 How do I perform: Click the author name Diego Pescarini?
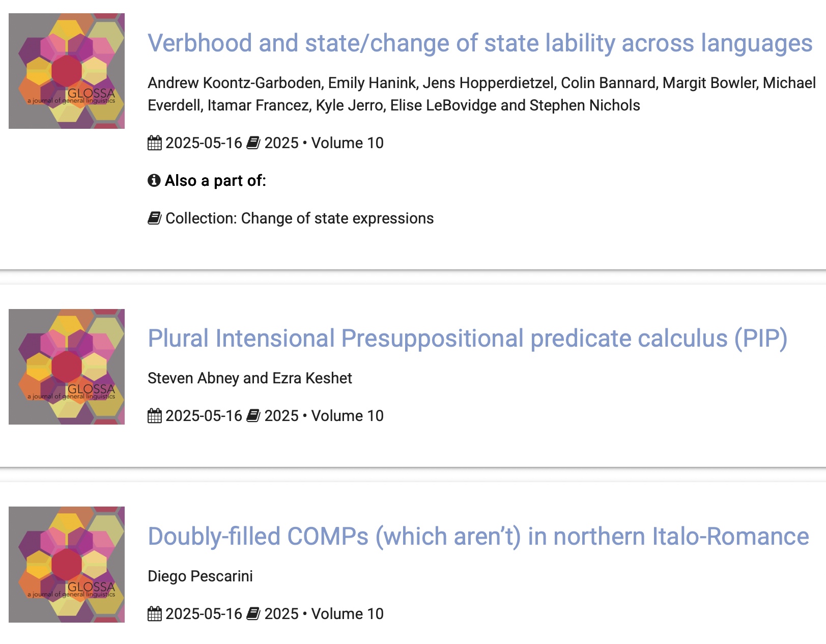coord(200,576)
